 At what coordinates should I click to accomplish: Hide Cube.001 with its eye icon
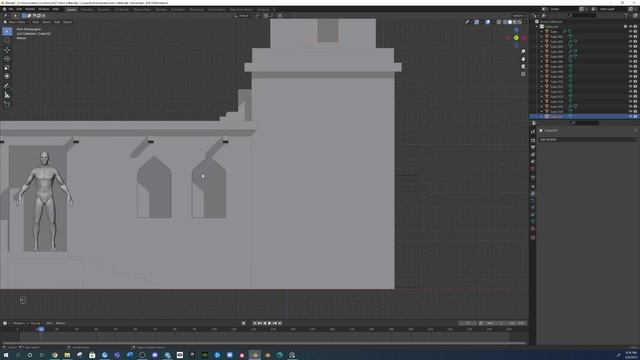point(630,37)
